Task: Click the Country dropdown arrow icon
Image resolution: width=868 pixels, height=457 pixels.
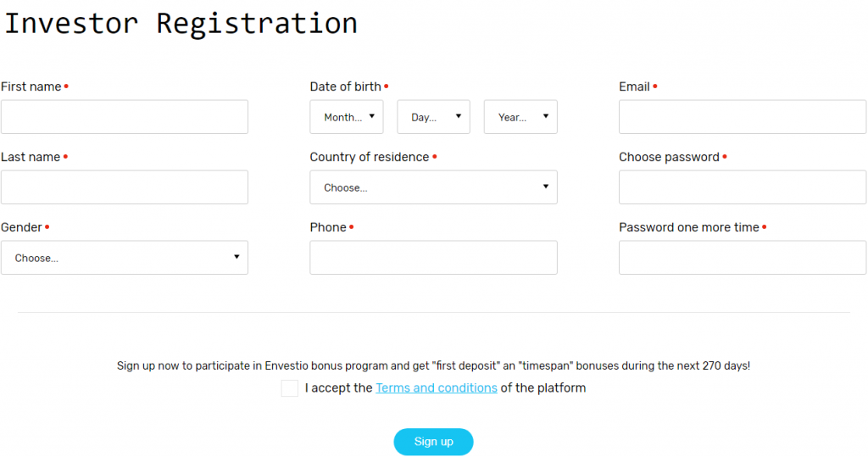Action: [546, 187]
